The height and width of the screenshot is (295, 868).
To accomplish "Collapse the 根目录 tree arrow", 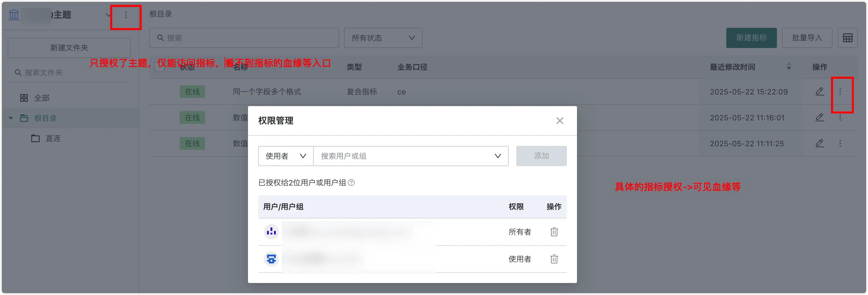I will pos(11,118).
